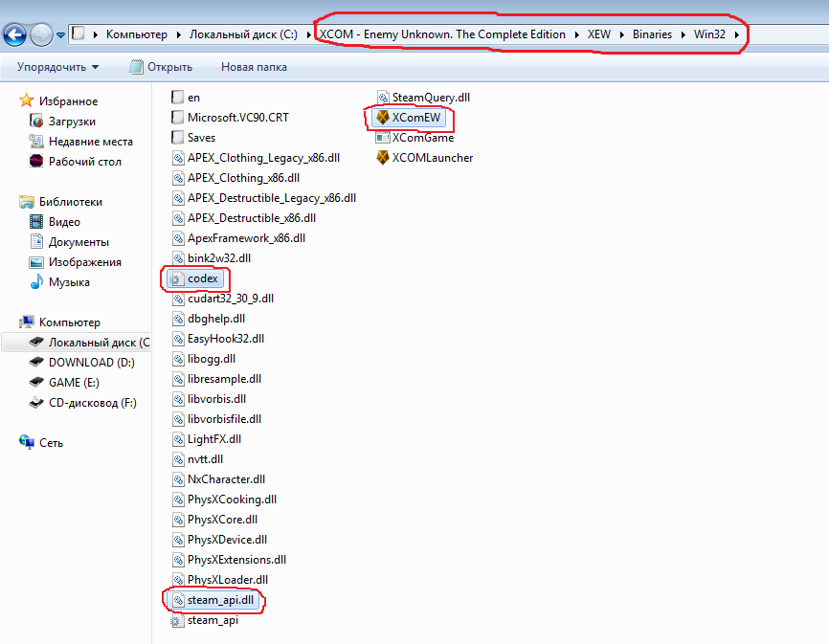Select the codex settings file icon
The width and height of the screenshot is (829, 644).
pos(176,279)
